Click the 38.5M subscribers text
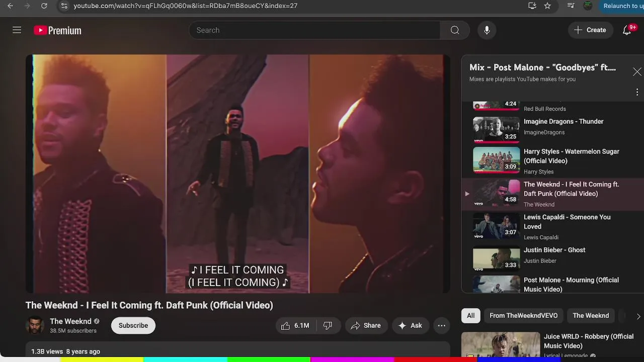 [73, 331]
